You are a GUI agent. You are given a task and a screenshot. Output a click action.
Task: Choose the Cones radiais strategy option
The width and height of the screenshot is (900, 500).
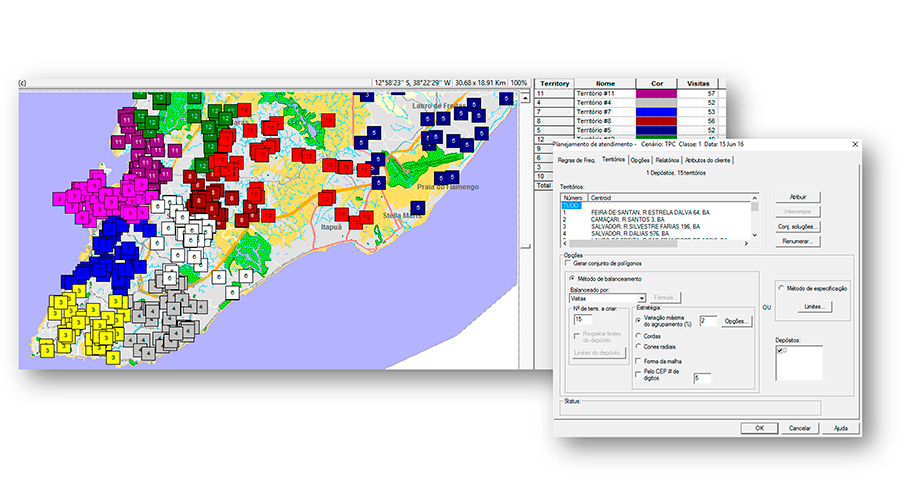pos(639,347)
